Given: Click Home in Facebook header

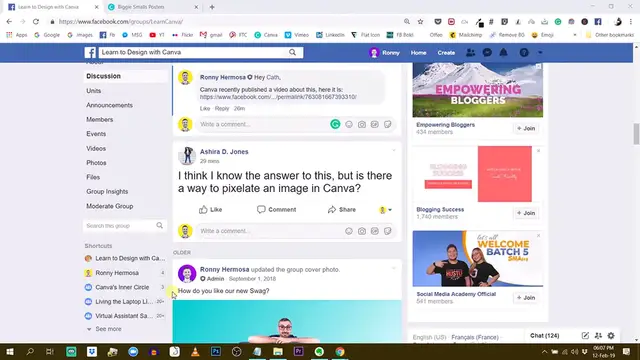Looking at the screenshot, I should pos(418,53).
